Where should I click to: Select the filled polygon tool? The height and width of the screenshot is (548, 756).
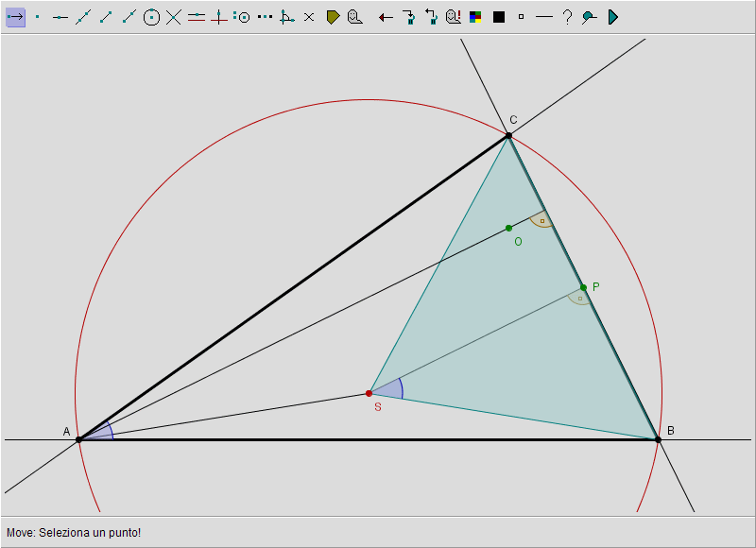click(333, 17)
